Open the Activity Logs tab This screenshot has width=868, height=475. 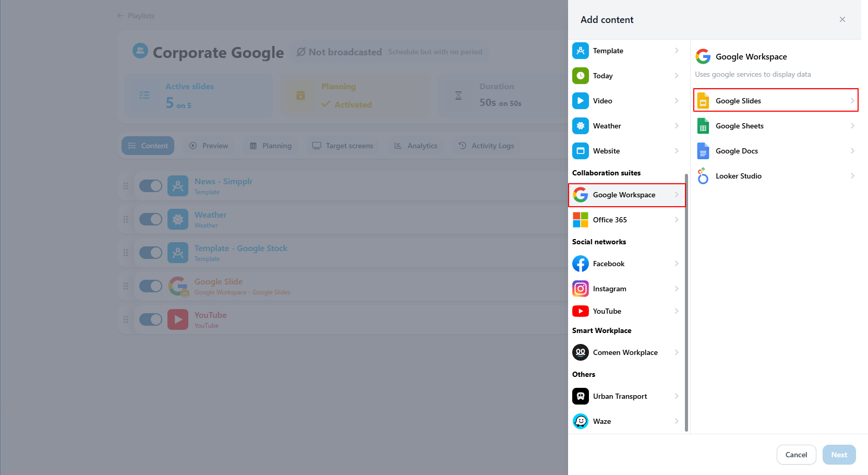pos(486,146)
